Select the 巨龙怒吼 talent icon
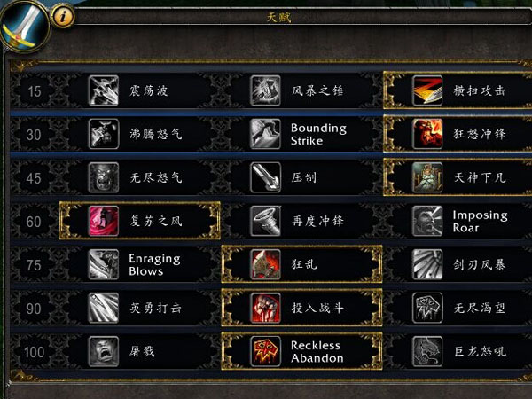 tap(427, 351)
